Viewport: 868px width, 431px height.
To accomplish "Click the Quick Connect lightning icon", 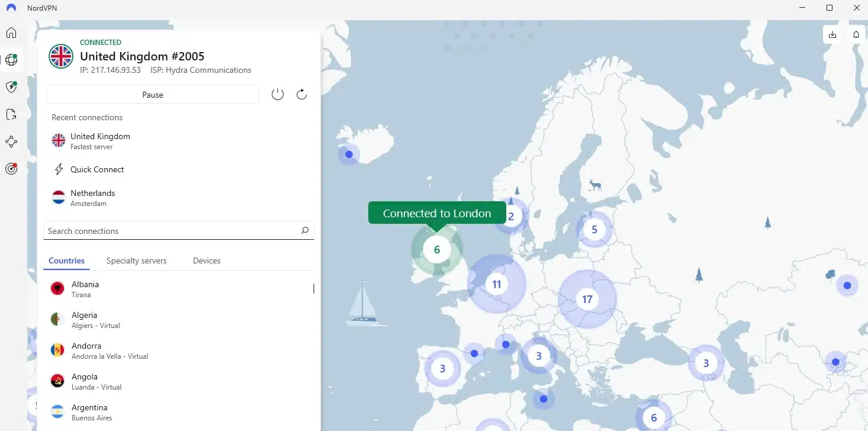I will [x=59, y=169].
